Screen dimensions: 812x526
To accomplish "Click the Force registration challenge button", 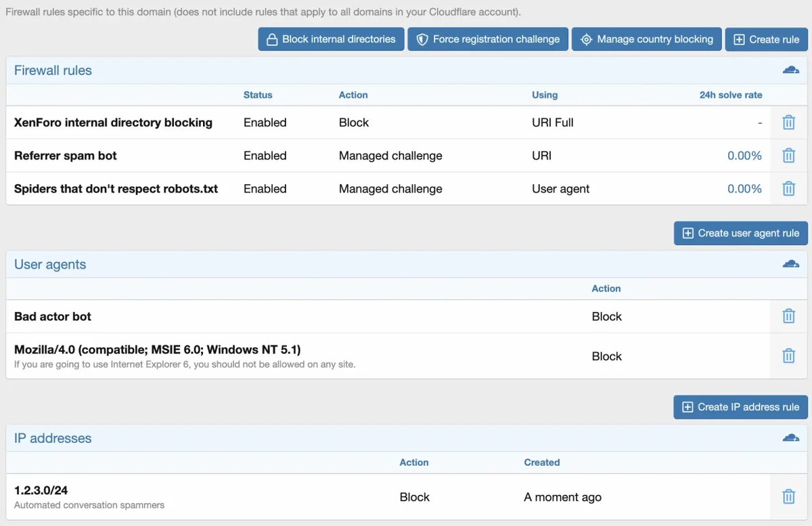I will pos(488,39).
